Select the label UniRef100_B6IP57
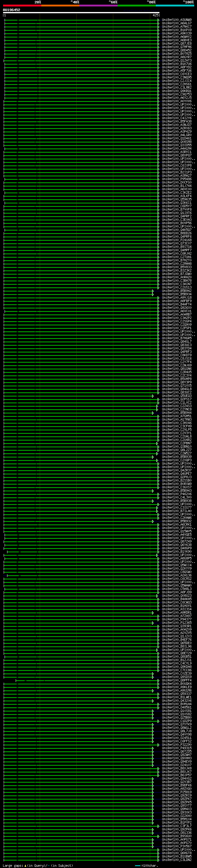Viewport: 197px width, 868px height. point(177,775)
